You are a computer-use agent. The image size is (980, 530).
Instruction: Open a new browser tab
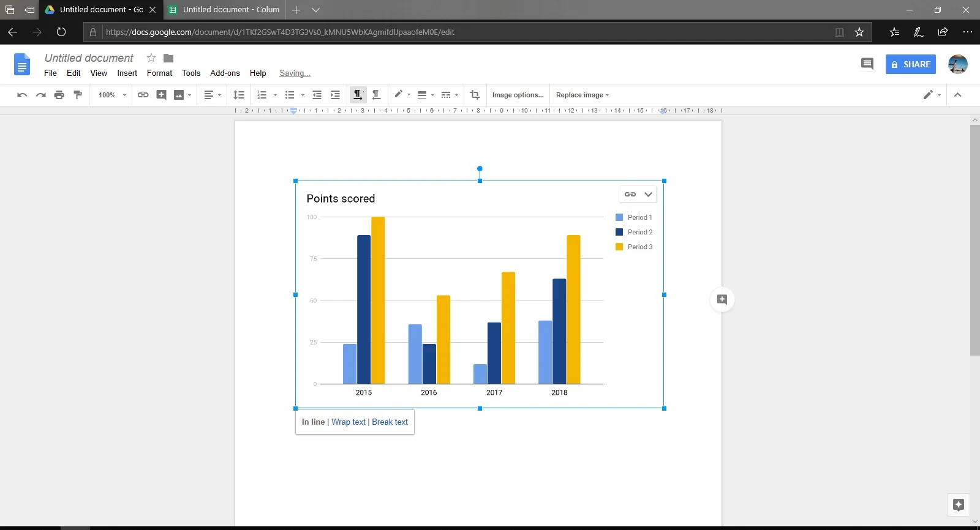pos(296,10)
